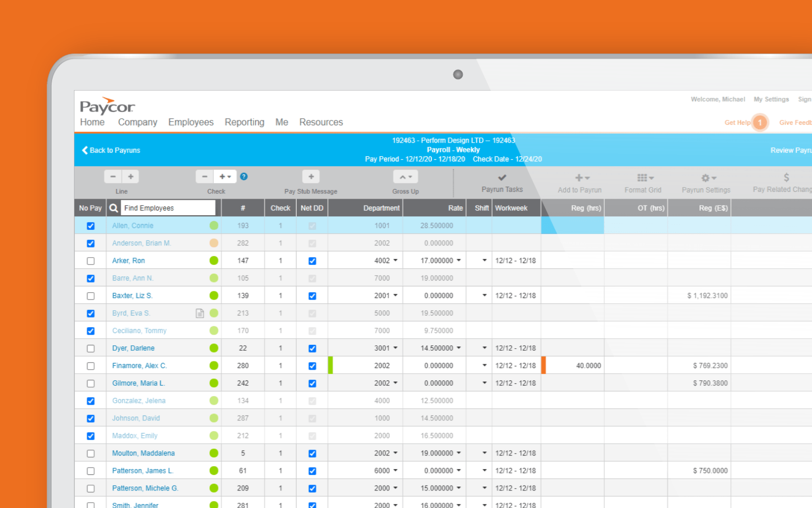Viewport: 812px width, 508px height.
Task: Open department dropdown for Arker, Ron
Action: coord(395,261)
